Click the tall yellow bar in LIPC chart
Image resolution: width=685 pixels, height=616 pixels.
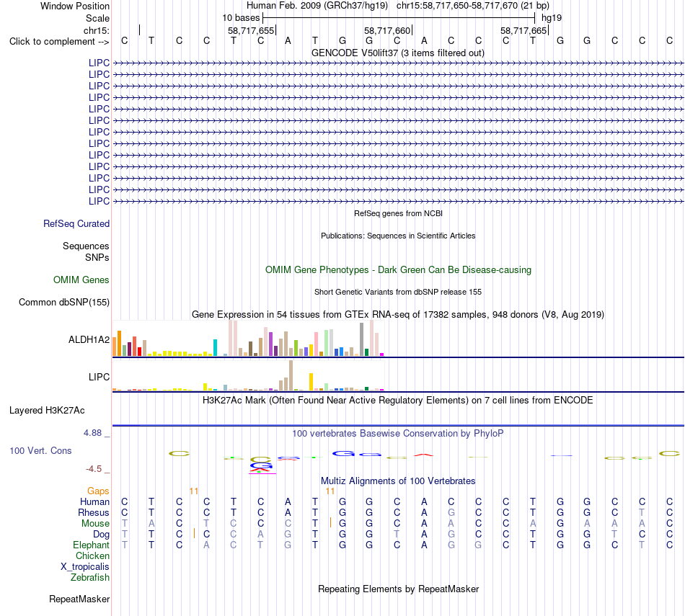(x=311, y=382)
